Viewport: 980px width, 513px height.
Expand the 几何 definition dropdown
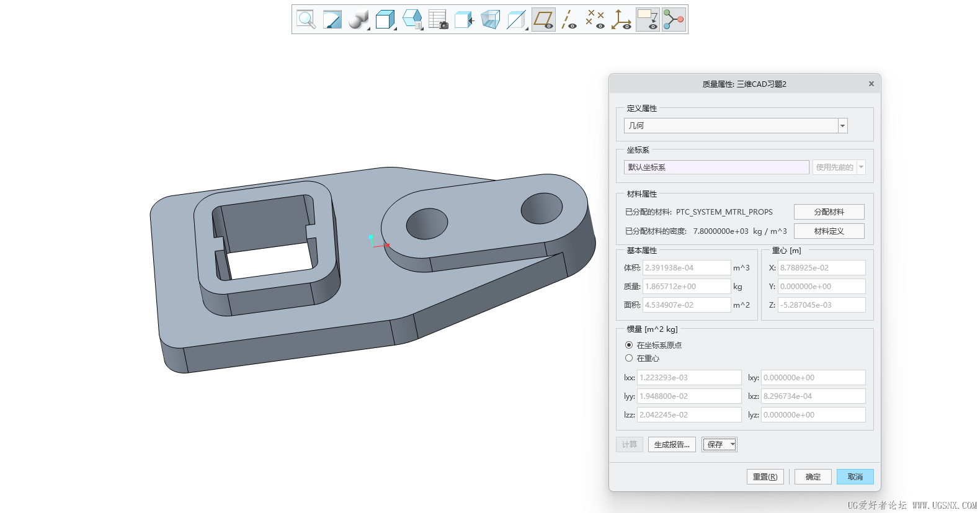[x=842, y=126]
